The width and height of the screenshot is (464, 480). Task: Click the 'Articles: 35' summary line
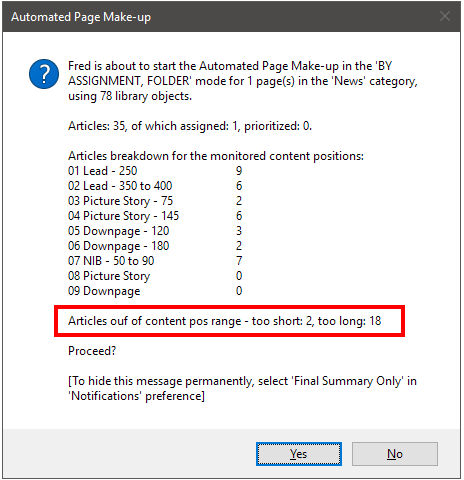click(x=190, y=126)
